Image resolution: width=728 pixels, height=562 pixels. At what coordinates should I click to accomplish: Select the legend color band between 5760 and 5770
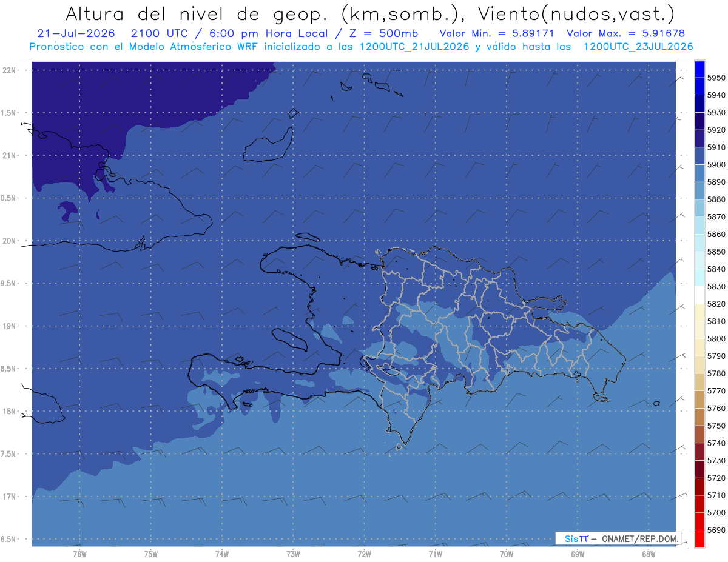click(699, 400)
